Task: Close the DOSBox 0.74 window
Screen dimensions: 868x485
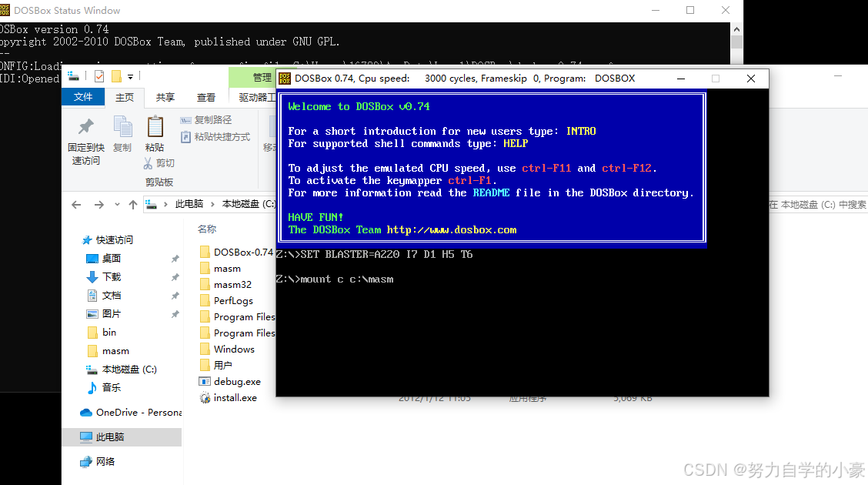Action: (x=750, y=79)
